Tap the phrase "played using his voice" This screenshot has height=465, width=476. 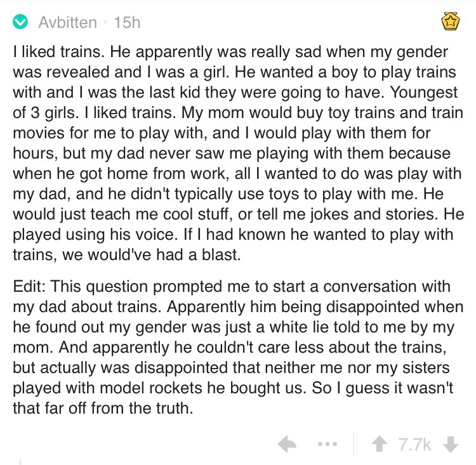pos(95,235)
